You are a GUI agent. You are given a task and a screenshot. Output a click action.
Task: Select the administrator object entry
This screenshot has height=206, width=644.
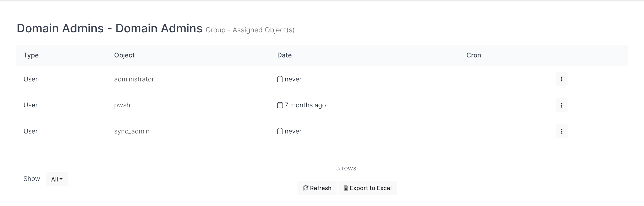[134, 79]
